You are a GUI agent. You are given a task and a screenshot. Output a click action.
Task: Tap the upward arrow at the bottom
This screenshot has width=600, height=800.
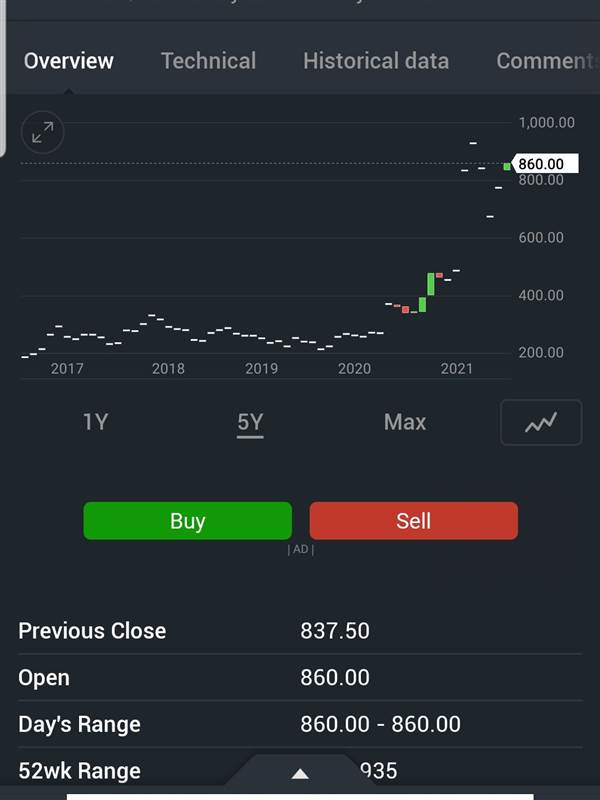(x=300, y=774)
